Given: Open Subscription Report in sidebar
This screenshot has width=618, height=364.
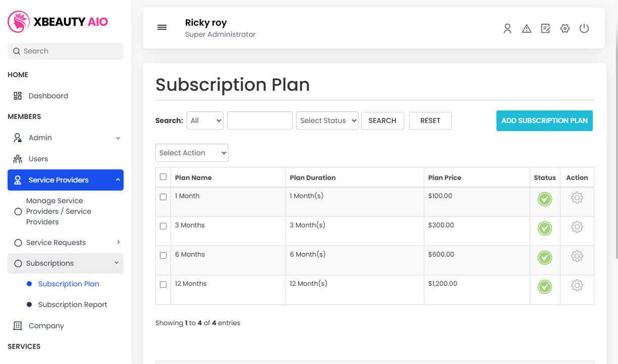Looking at the screenshot, I should 72,305.
